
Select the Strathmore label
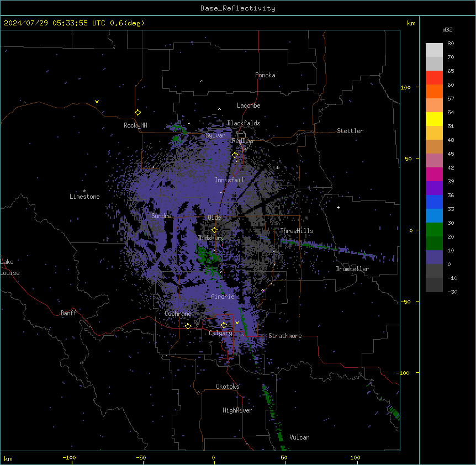click(285, 336)
